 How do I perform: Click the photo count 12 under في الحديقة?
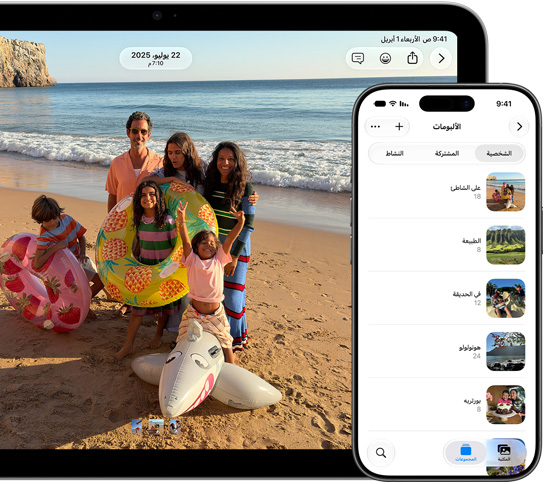[477, 303]
